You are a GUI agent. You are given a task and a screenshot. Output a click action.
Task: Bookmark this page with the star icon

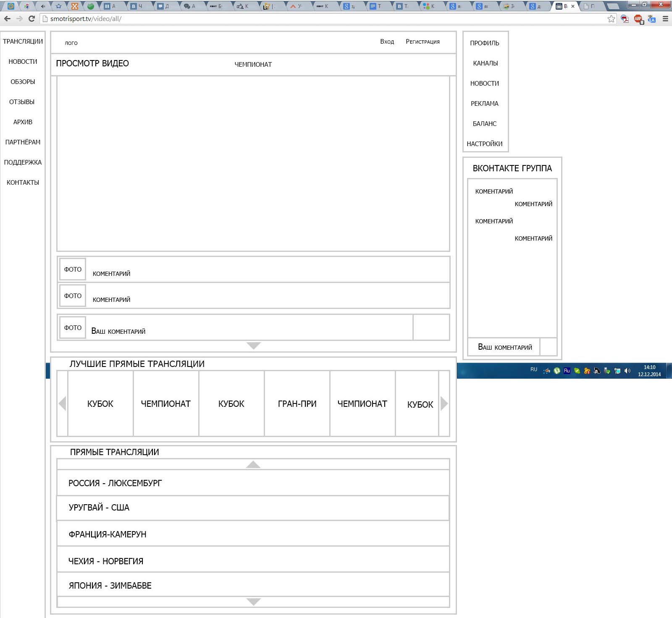tap(611, 18)
